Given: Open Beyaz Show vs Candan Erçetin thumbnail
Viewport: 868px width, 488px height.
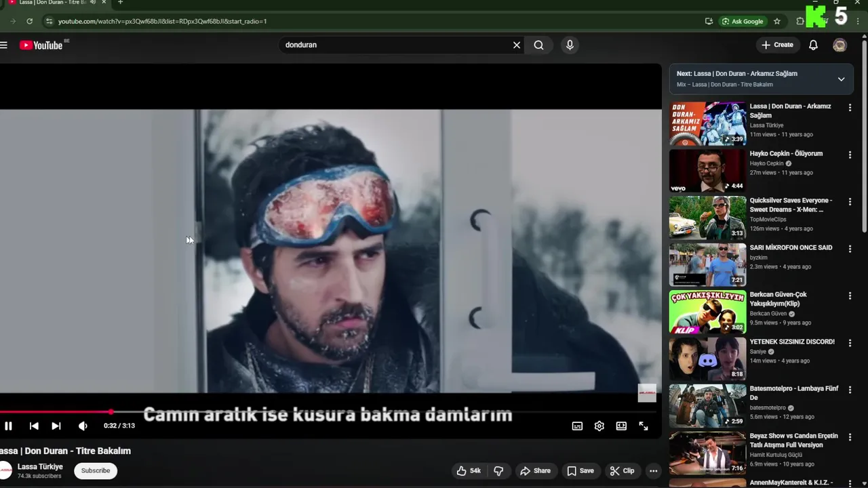Looking at the screenshot, I should tap(707, 453).
